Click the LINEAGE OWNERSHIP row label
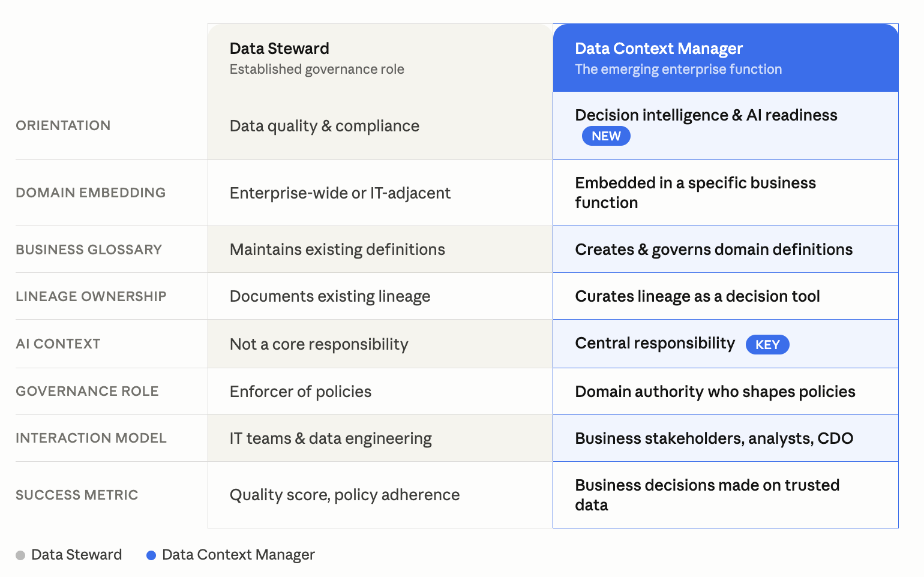 [91, 297]
